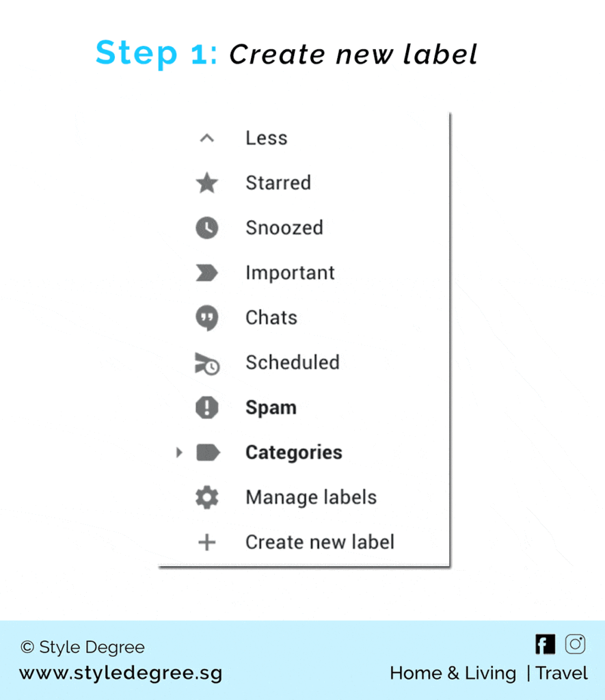The width and height of the screenshot is (605, 700).
Task: Click the Scheduled send icon
Action: point(207,362)
